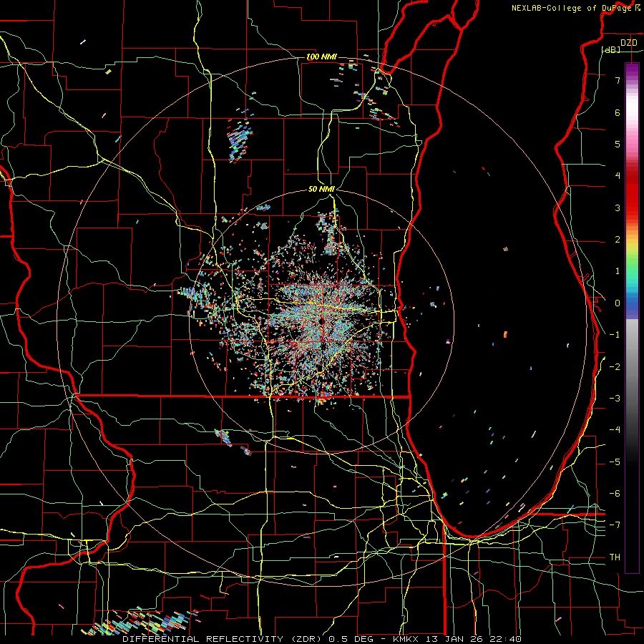Select the 4 dB scale label
Viewport: 644px width, 644px height.
618,176
